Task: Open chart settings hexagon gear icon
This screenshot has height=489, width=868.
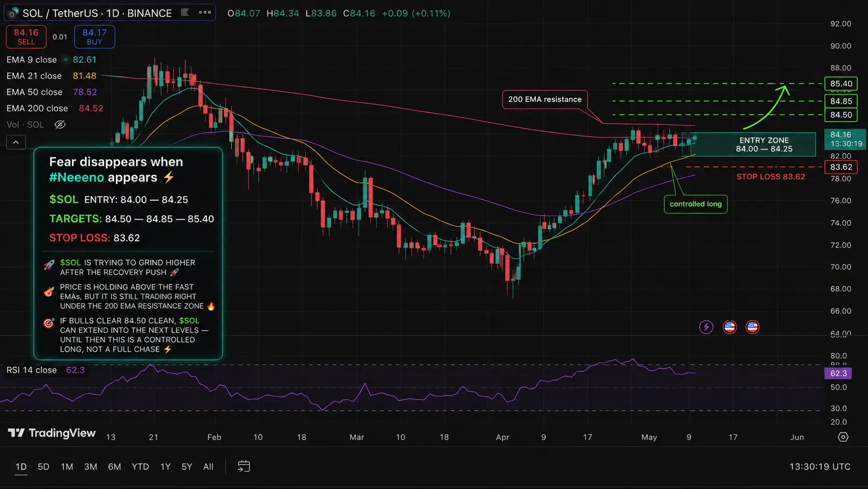Action: point(843,437)
